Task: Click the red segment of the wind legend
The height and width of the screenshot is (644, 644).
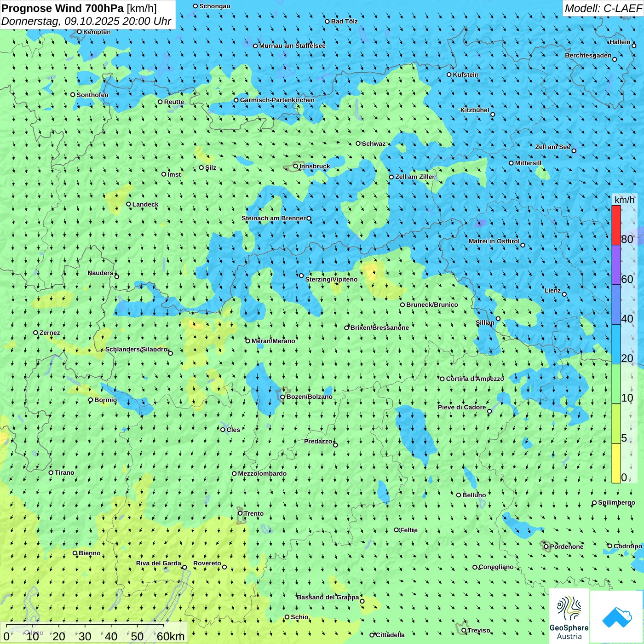Action: tap(616, 225)
